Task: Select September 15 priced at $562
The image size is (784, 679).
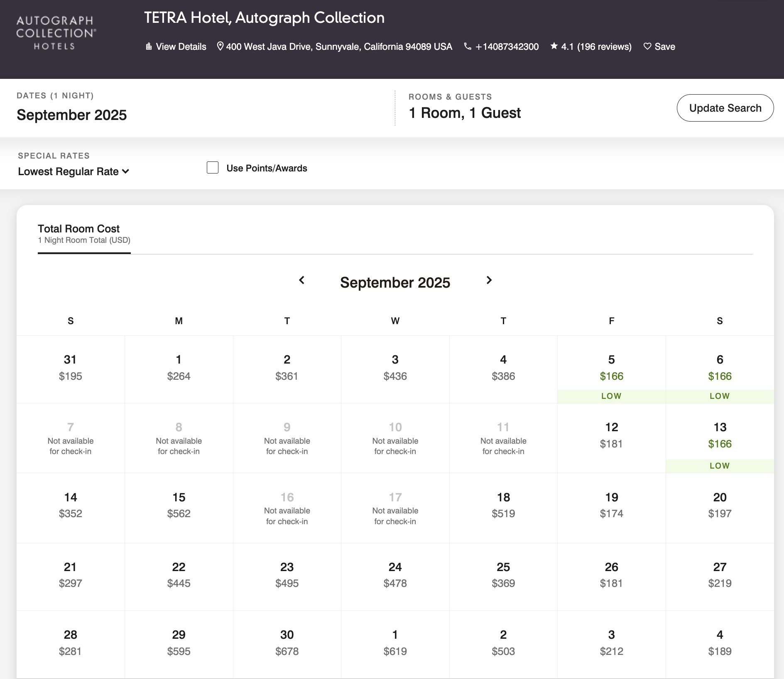Action: (179, 508)
